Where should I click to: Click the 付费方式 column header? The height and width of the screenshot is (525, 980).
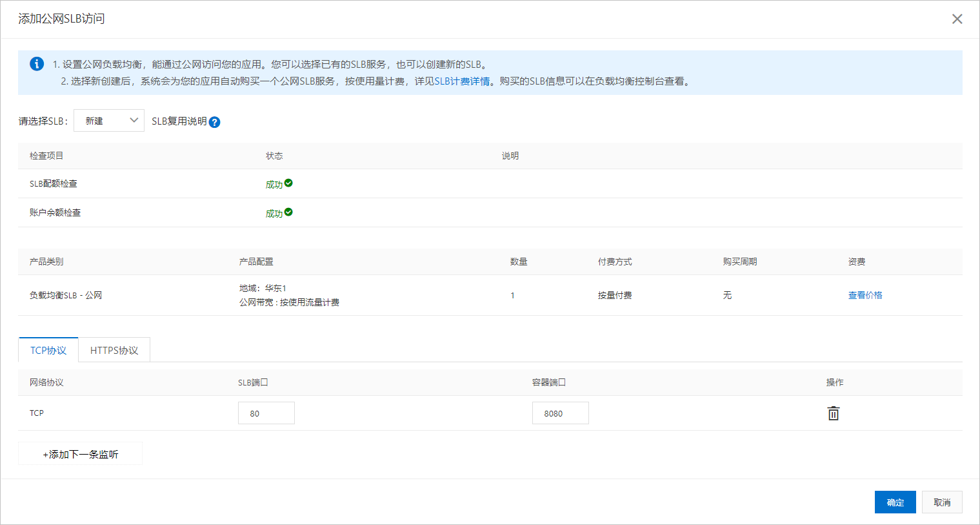615,262
